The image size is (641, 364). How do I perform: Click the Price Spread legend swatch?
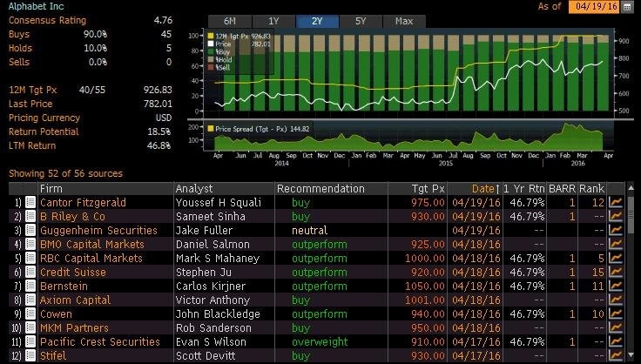point(211,129)
